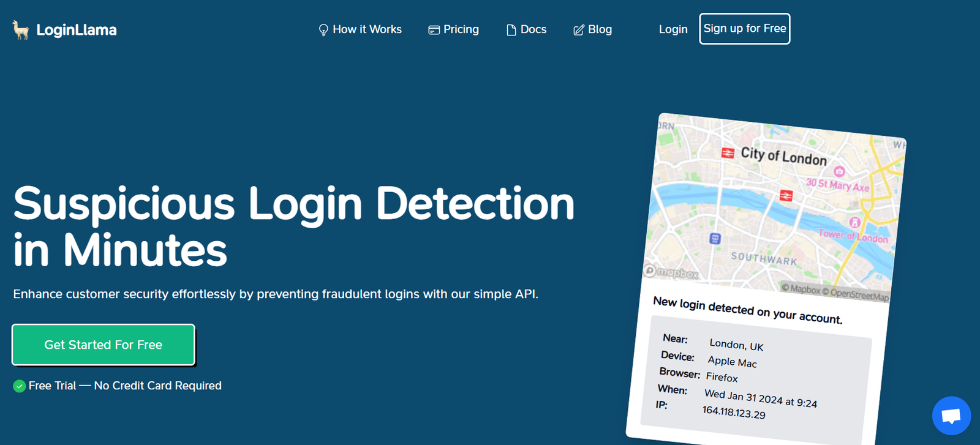980x445 pixels.
Task: Click the document icon beside Docs
Action: pos(511,30)
